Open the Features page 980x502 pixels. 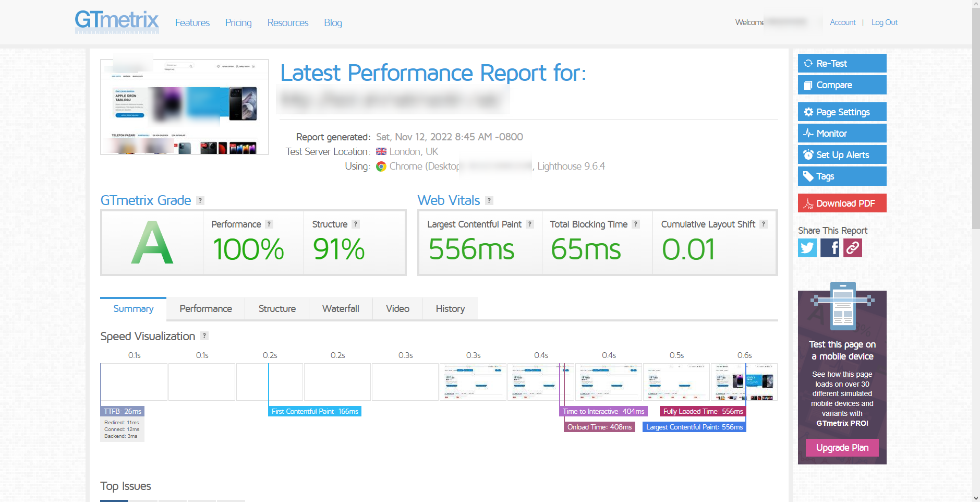(x=192, y=22)
